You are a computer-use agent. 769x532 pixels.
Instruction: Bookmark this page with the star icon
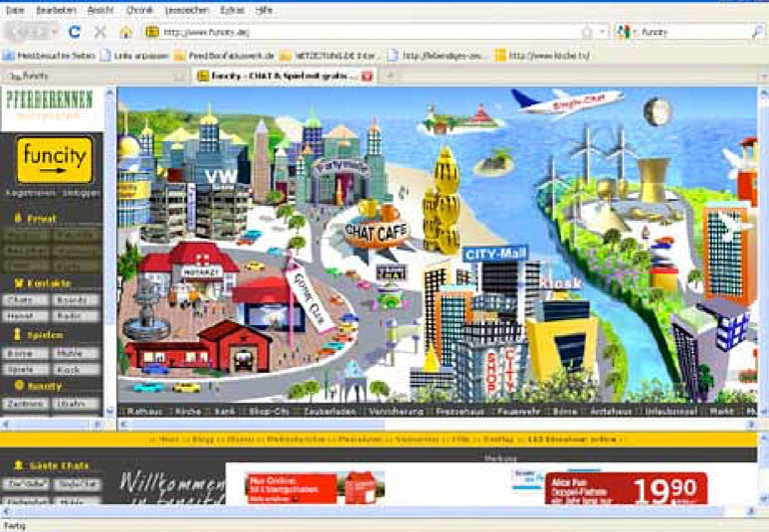coord(587,33)
